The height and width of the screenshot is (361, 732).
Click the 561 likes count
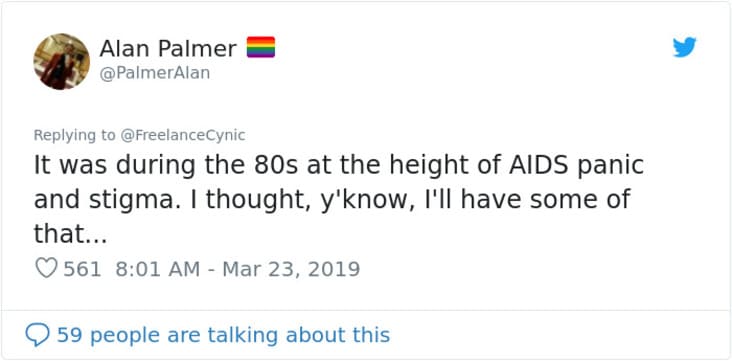(82, 269)
